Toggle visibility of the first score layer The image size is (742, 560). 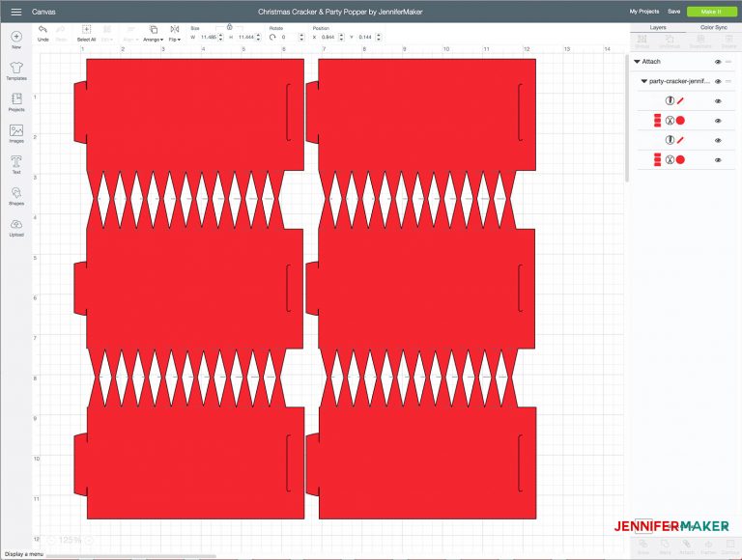(x=718, y=101)
